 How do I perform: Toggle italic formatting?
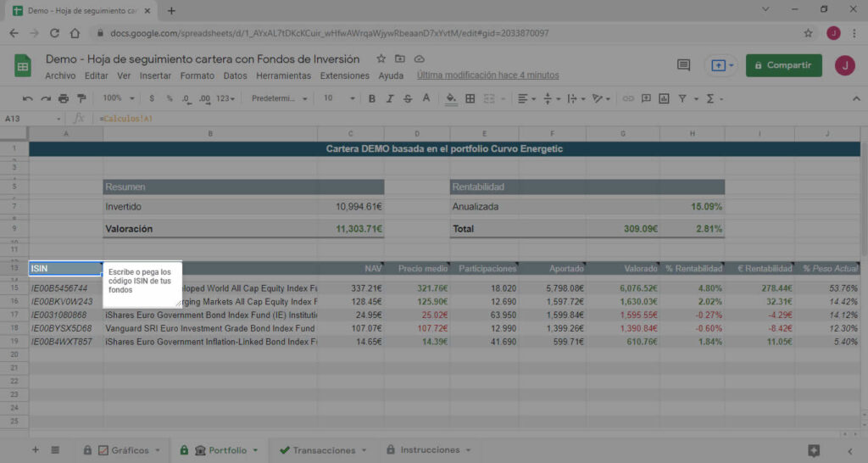[x=390, y=98]
